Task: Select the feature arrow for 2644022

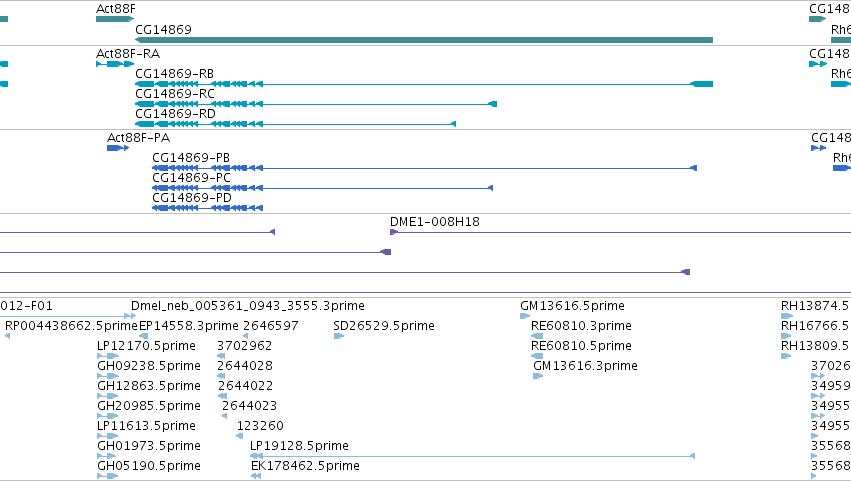Action: pos(222,396)
